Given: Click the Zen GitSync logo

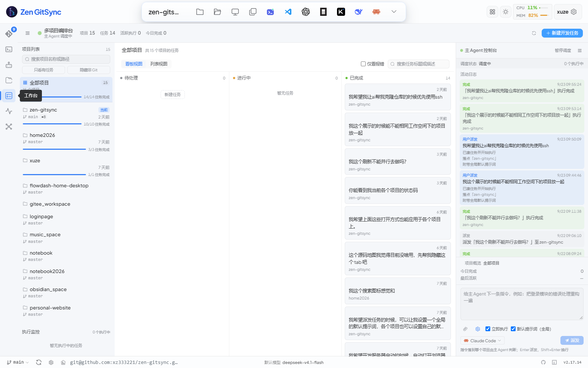Looking at the screenshot, I should [33, 12].
